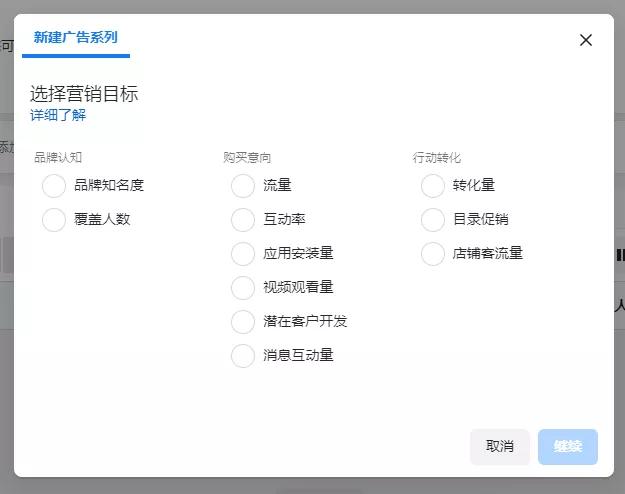Click the 取消 button

tap(500, 447)
